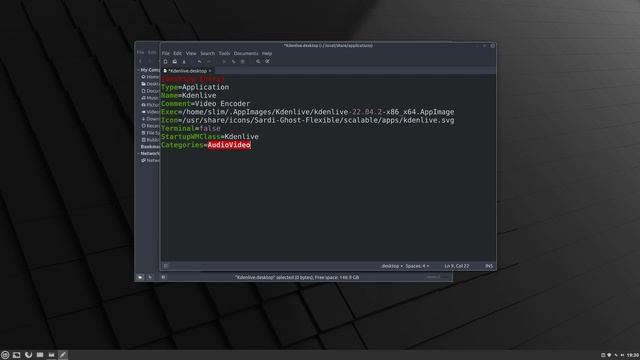
Task: Click the Name=Kdenlive line
Action: pyautogui.click(x=189, y=96)
